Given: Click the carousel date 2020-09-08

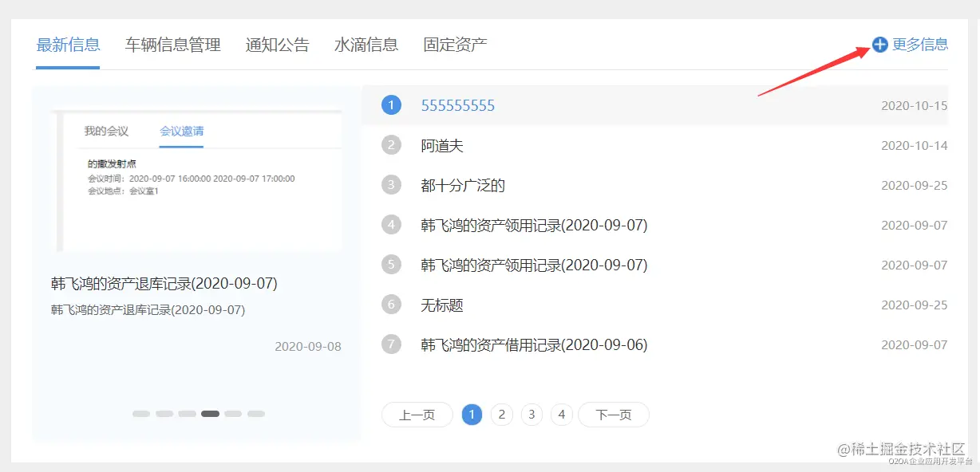Looking at the screenshot, I should 308,347.
